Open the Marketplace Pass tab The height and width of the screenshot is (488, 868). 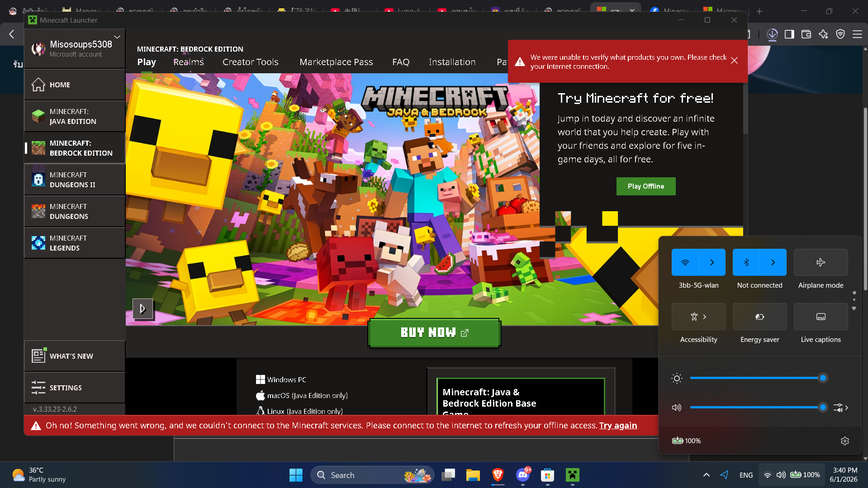(x=336, y=62)
